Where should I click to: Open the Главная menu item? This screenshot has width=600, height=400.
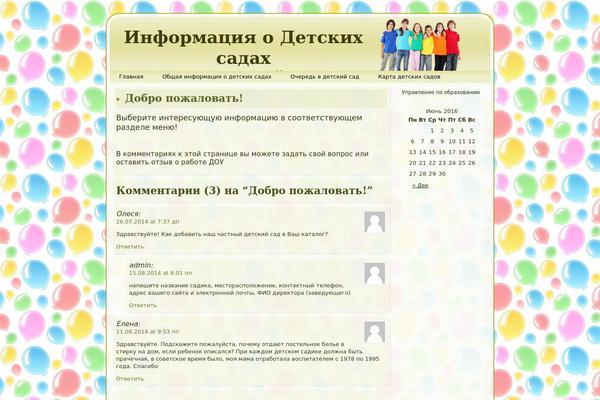[131, 77]
